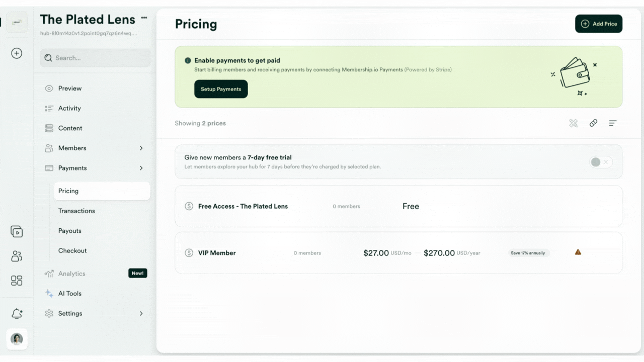Click dollar icon on Free Access row
This screenshot has height=362, width=644.
[189, 206]
